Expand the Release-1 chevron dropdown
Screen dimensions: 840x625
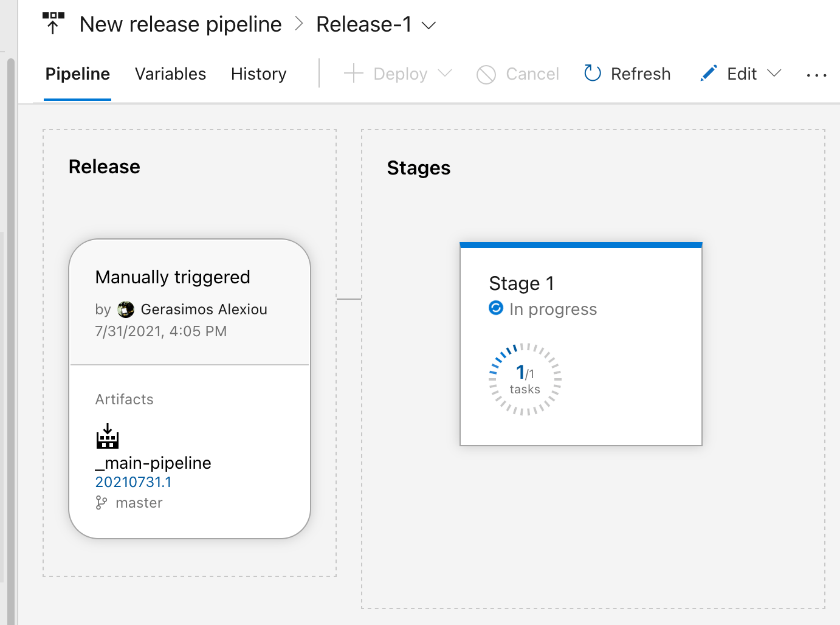pyautogui.click(x=429, y=25)
